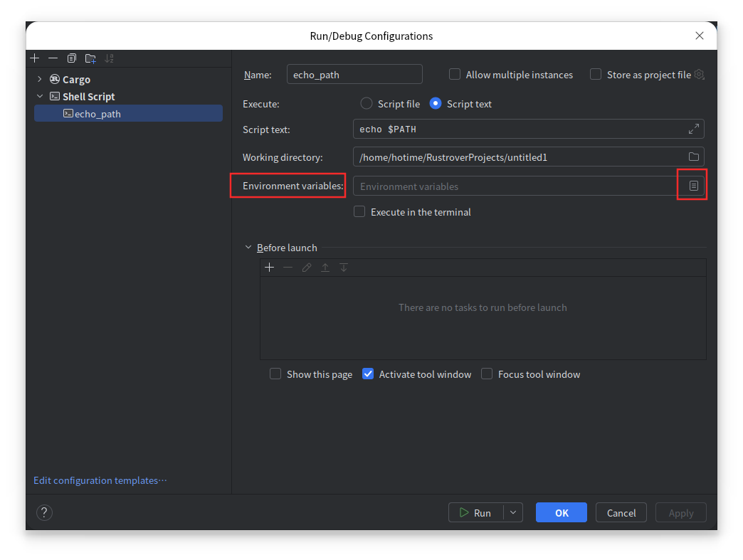Click the 'Before launch' section heading text
The image size is (743, 560).
287,248
